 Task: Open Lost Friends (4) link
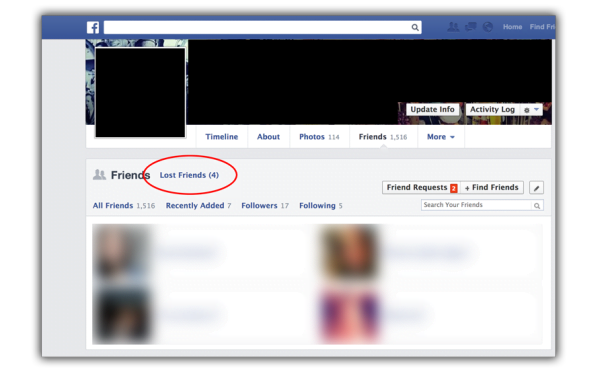click(x=189, y=175)
